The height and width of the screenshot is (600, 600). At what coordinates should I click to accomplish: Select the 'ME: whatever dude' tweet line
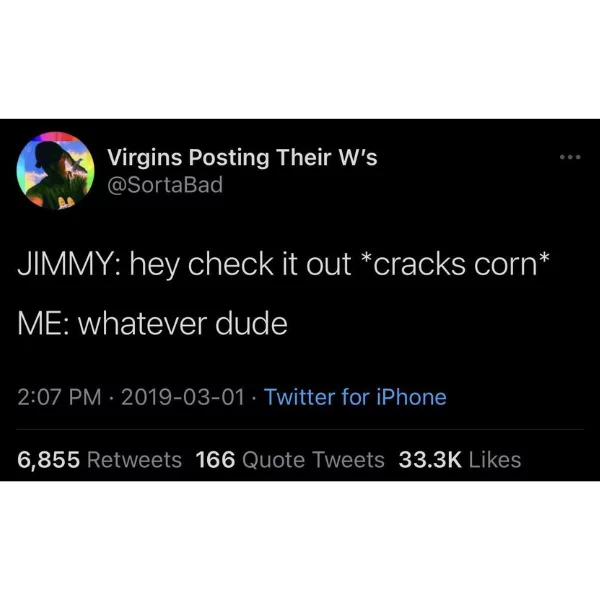tap(152, 324)
